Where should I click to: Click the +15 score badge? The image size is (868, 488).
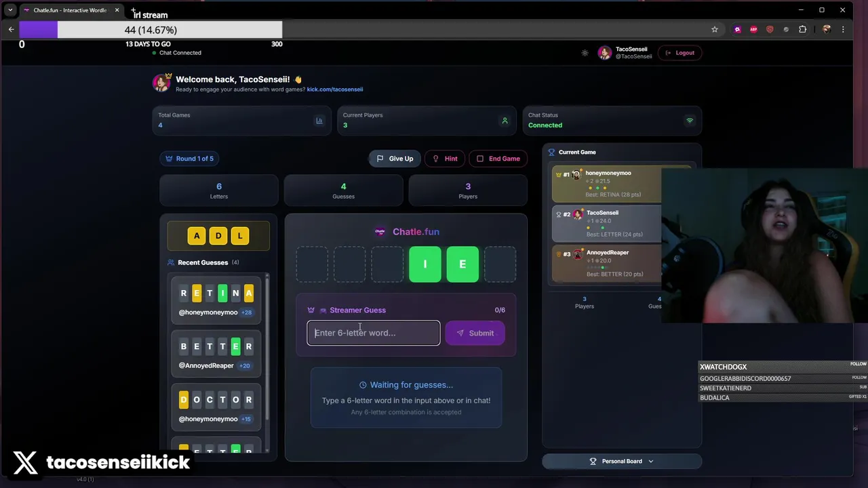[245, 419]
